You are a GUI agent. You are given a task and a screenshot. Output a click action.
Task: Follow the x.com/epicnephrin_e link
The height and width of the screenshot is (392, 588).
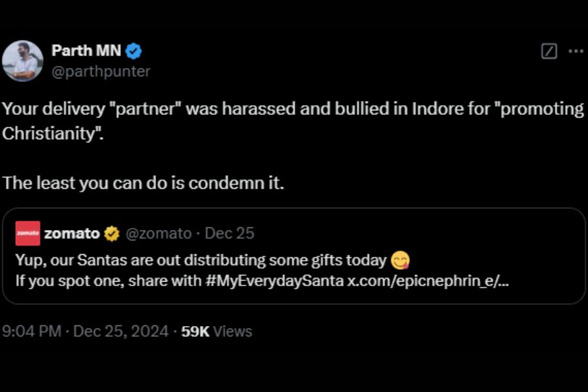pyautogui.click(x=429, y=281)
